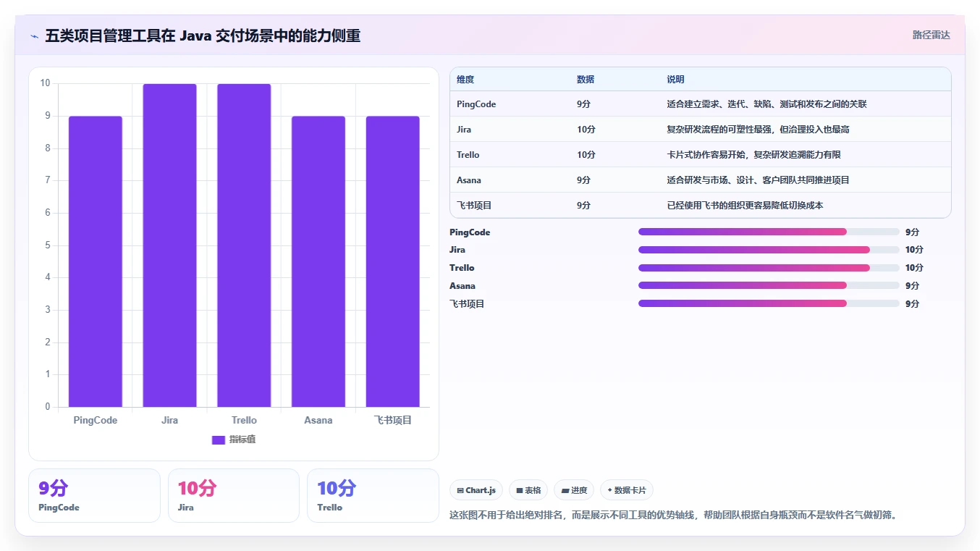Click the 9分 value beside Asana progress
980x551 pixels.
(x=912, y=285)
